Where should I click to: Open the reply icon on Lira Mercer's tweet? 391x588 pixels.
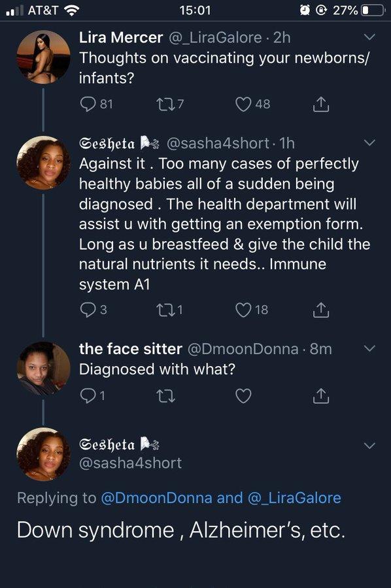89,104
